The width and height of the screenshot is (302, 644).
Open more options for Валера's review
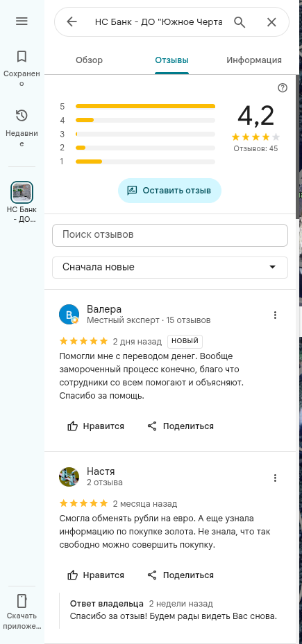point(275,315)
